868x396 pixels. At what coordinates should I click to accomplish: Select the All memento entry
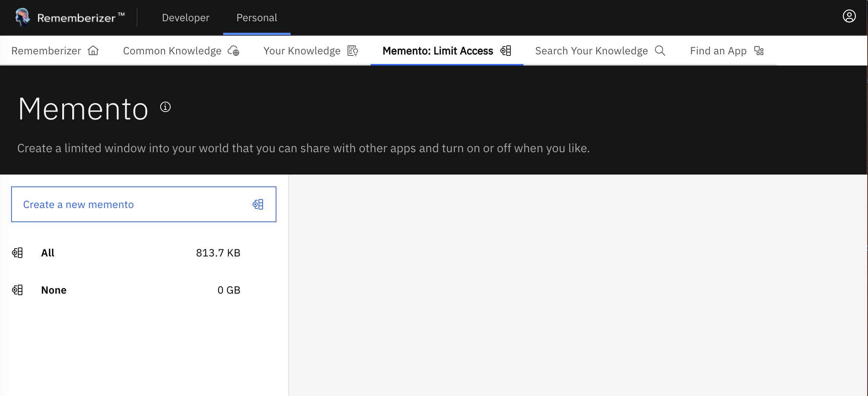(x=48, y=253)
